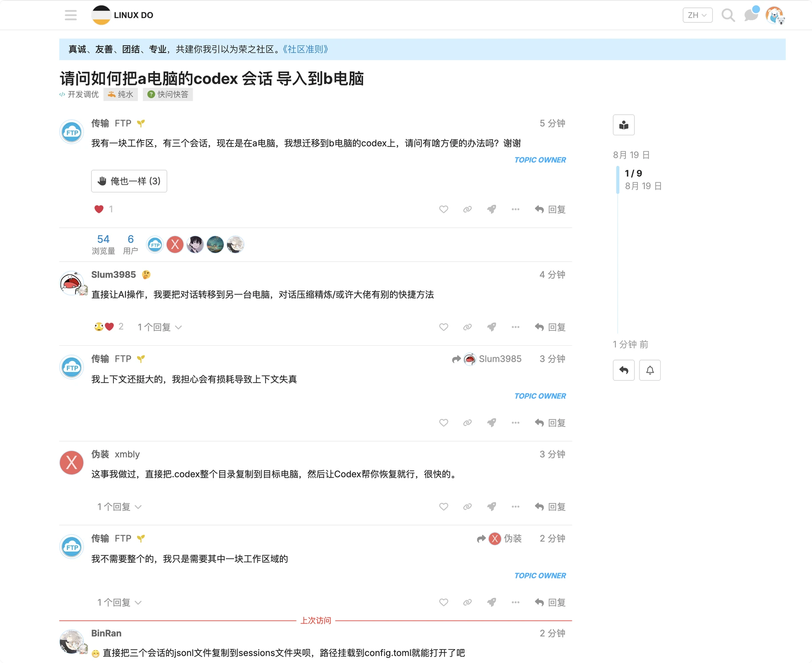Image resolution: width=812 pixels, height=663 pixels.
Task: Click the reactions count on Slum3985's post
Action: point(109,327)
